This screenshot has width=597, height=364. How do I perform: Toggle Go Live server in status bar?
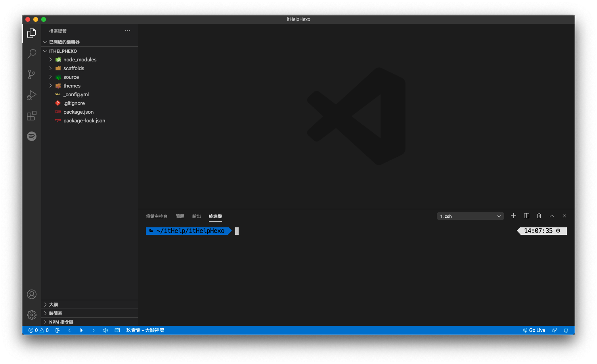[534, 330]
